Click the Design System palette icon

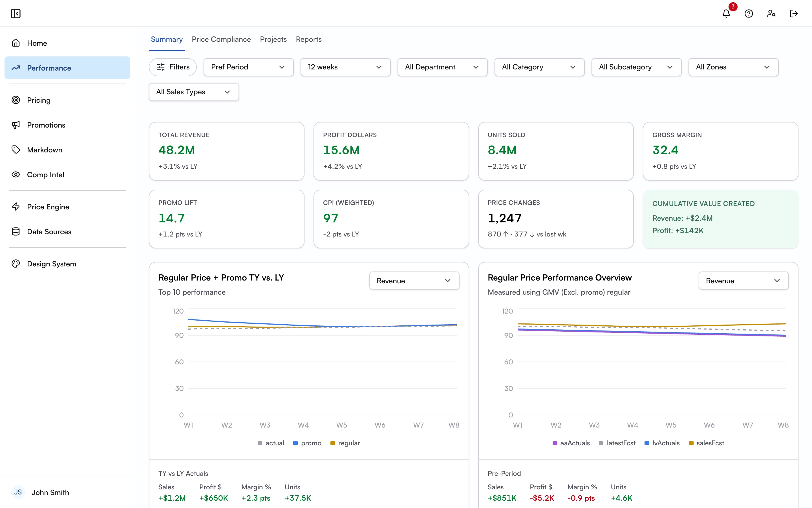[x=16, y=264]
